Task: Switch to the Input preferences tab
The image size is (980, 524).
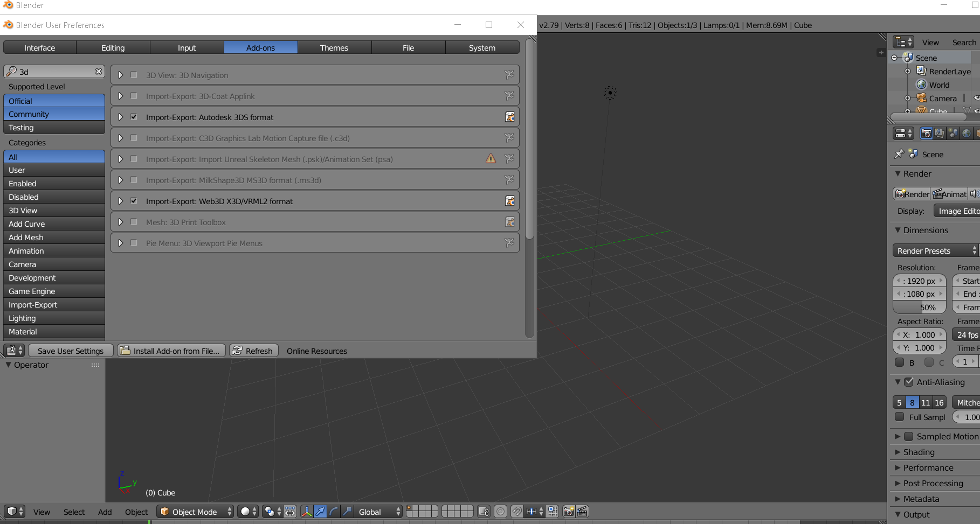Action: (x=187, y=47)
